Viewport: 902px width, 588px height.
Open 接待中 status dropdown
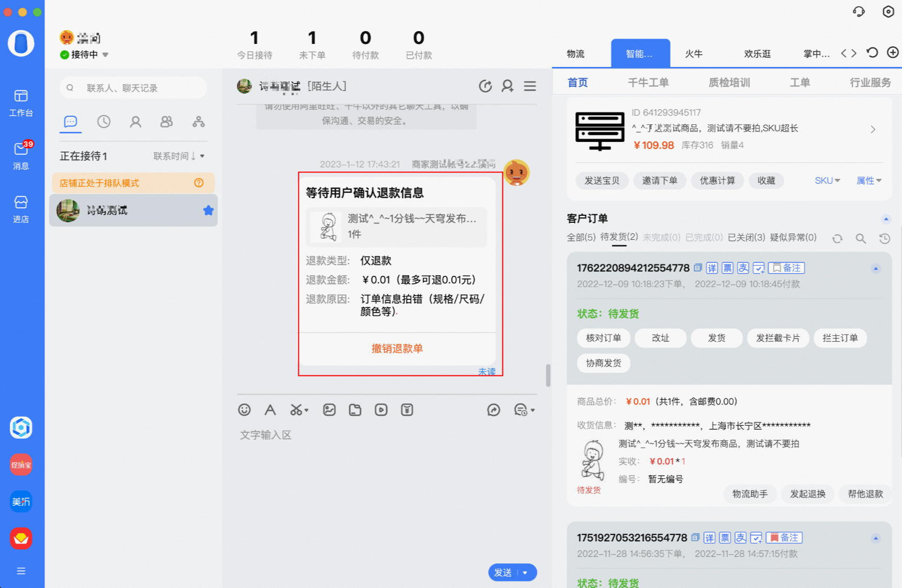click(x=106, y=55)
